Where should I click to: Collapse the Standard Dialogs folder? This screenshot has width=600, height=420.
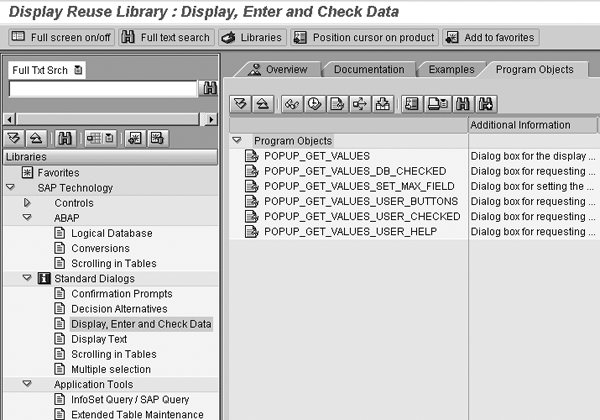point(27,278)
